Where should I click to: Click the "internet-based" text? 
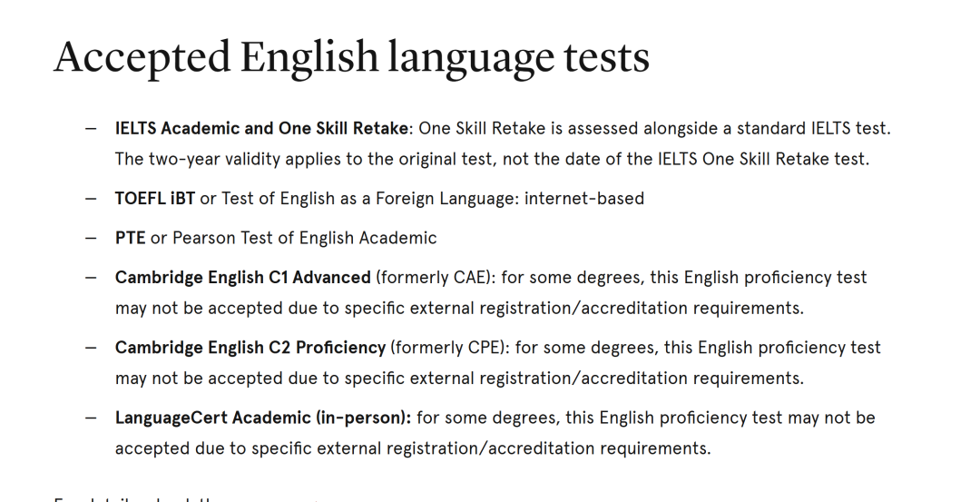tap(584, 198)
